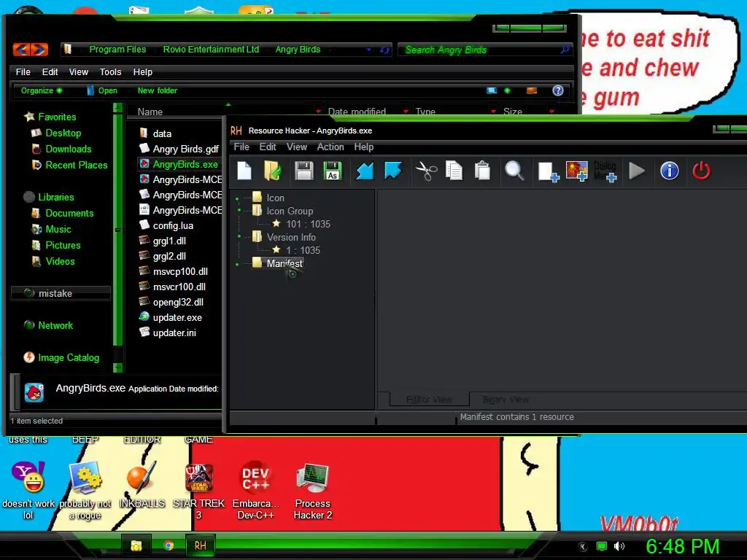This screenshot has height=560, width=747.
Task: Click the blue info About icon
Action: coord(670,171)
